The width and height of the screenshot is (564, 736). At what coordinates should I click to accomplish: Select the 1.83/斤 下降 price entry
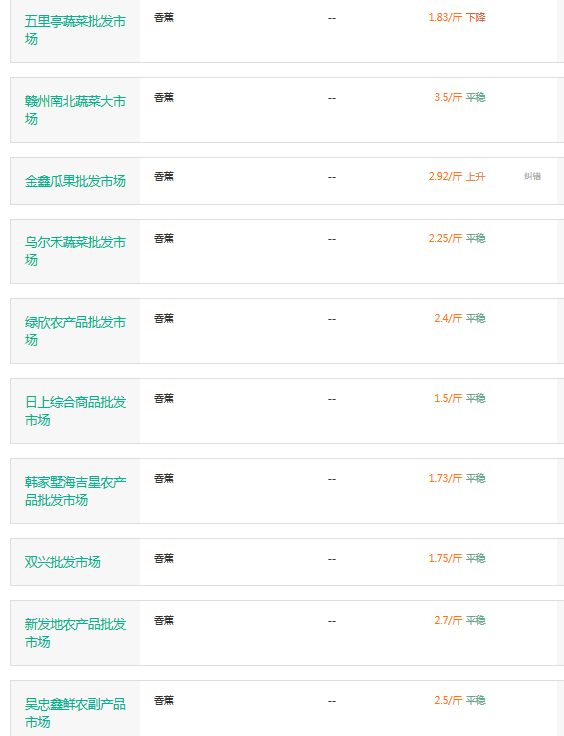(457, 18)
